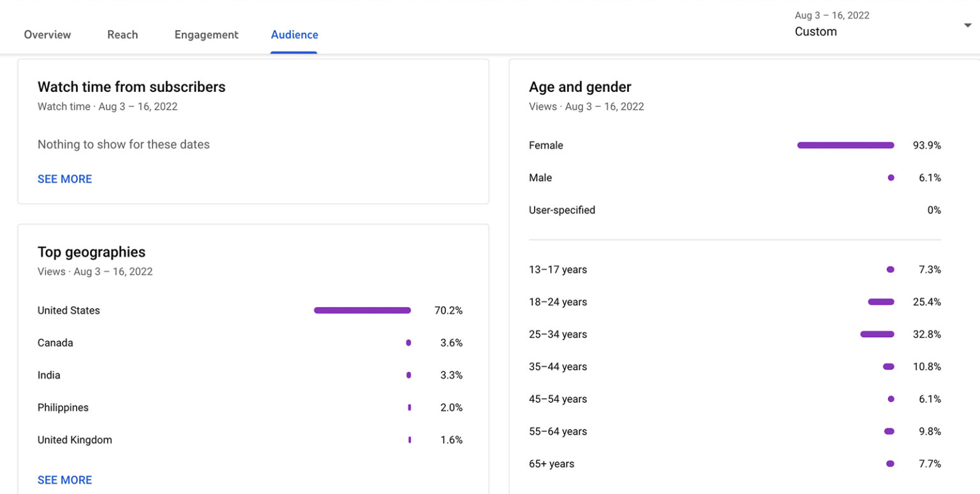980x494 pixels.
Task: Select Canada in Top geographies
Action: 55,343
